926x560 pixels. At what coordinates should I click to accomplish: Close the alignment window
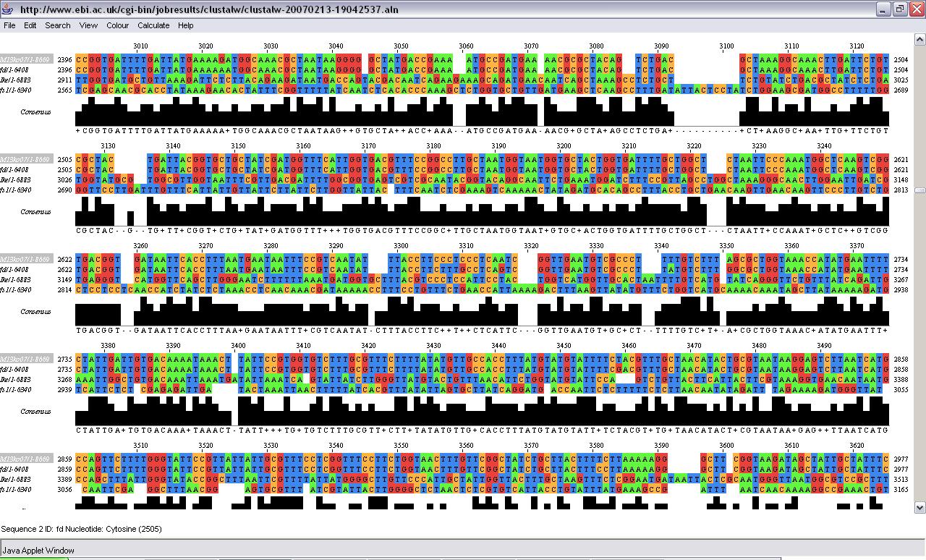(x=915, y=9)
